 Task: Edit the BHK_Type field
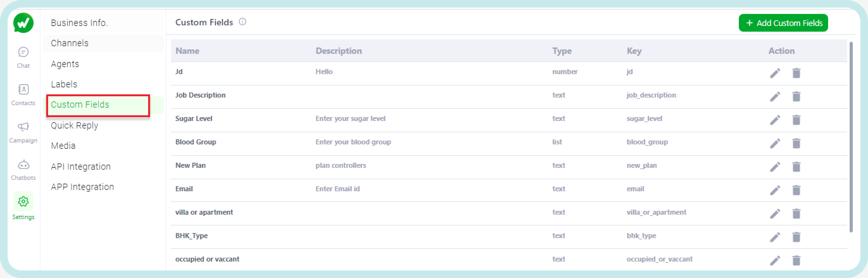coord(775,237)
